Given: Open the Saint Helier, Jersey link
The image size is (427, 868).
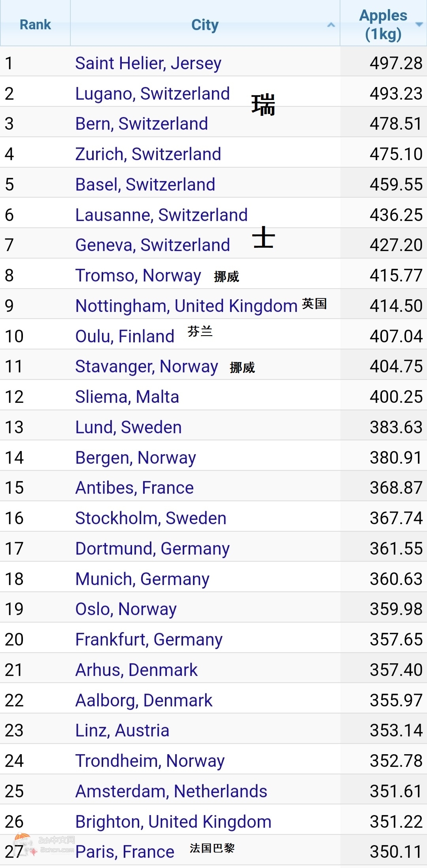Looking at the screenshot, I should [148, 63].
